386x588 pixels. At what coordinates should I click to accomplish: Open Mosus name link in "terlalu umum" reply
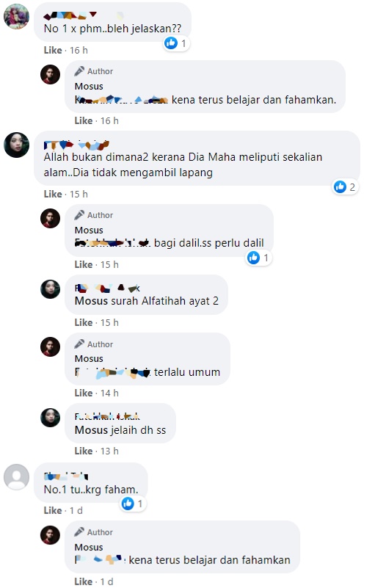click(x=89, y=358)
